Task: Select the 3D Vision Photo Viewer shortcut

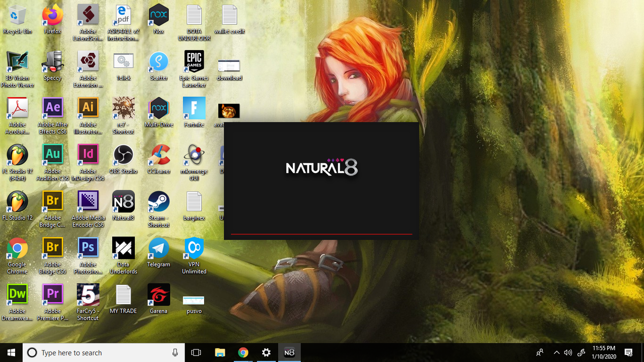Action: click(17, 69)
